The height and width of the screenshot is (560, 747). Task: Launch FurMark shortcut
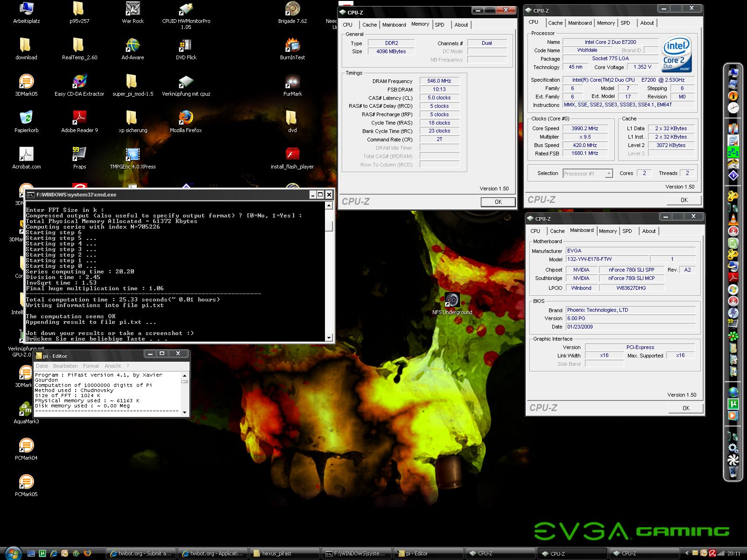click(x=292, y=85)
